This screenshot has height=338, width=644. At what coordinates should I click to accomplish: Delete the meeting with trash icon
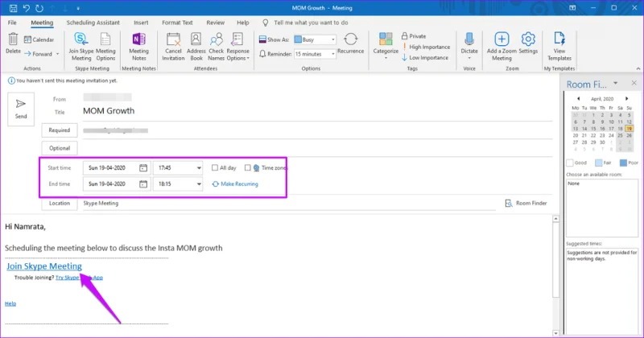(13, 43)
